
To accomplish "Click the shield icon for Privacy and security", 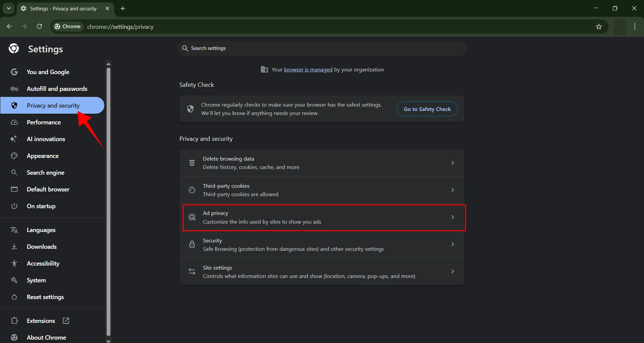I will tap(14, 106).
